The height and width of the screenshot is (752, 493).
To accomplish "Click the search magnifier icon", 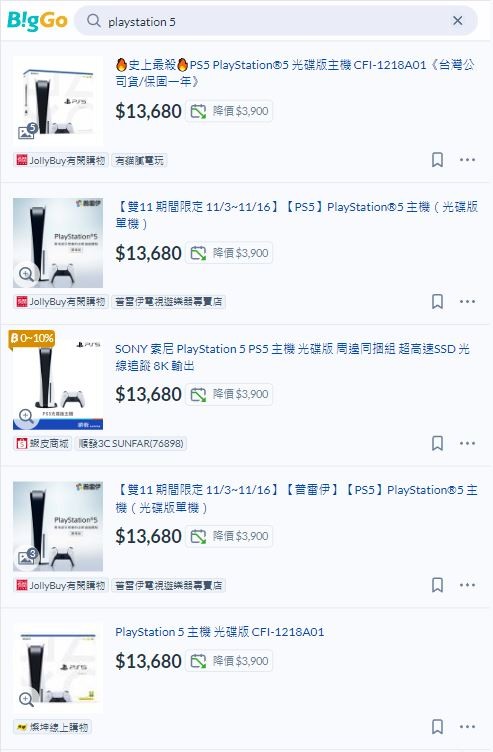I will click(94, 21).
